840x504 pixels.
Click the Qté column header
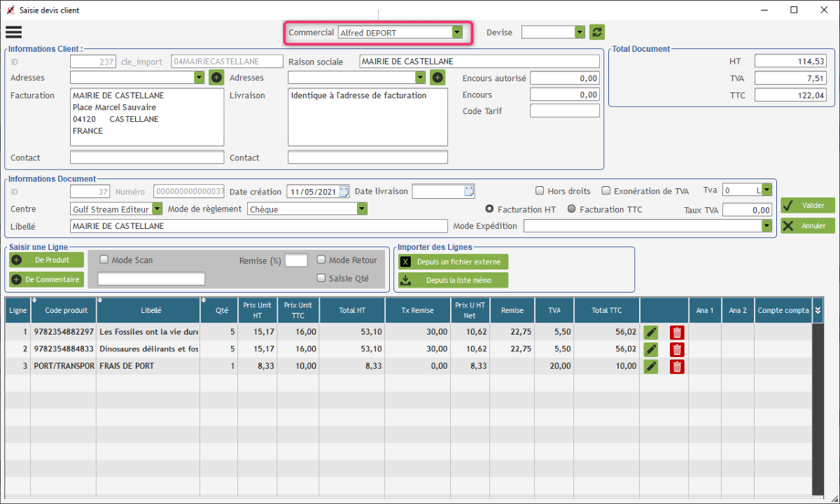(x=218, y=310)
